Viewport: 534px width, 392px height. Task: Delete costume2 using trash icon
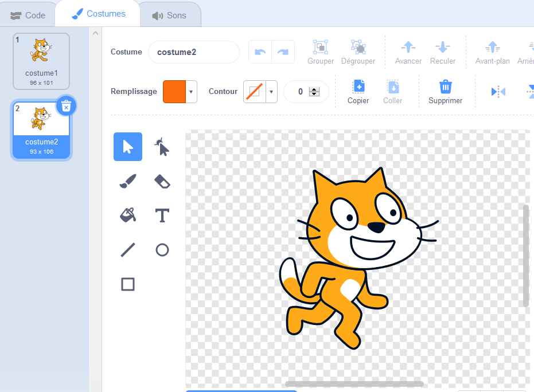[x=66, y=106]
